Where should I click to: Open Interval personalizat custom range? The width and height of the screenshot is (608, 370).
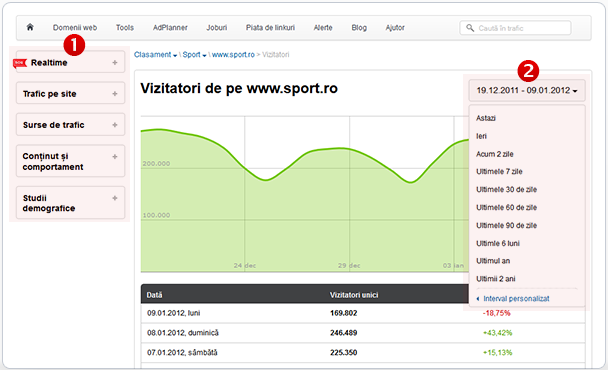[x=513, y=299]
